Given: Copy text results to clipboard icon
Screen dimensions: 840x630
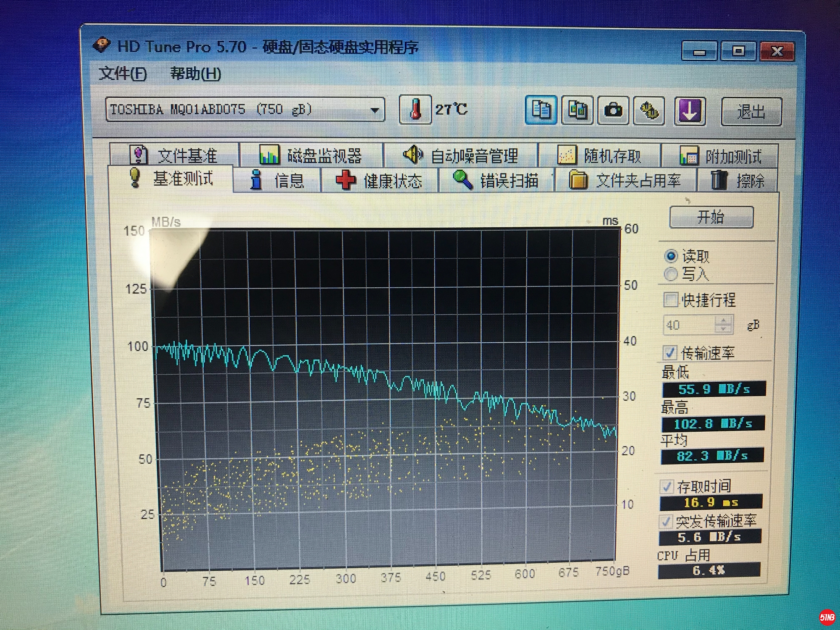Looking at the screenshot, I should [541, 110].
